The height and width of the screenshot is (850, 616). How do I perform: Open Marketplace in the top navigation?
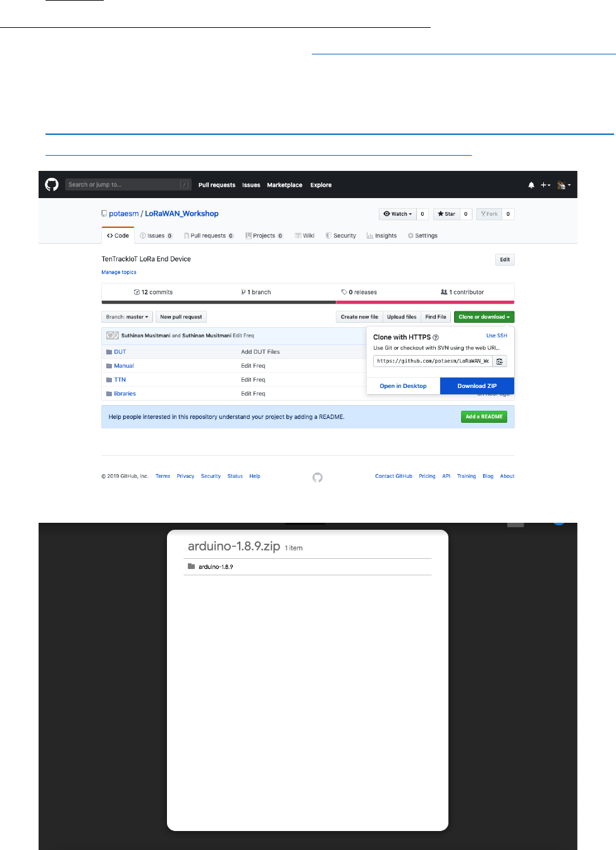285,185
